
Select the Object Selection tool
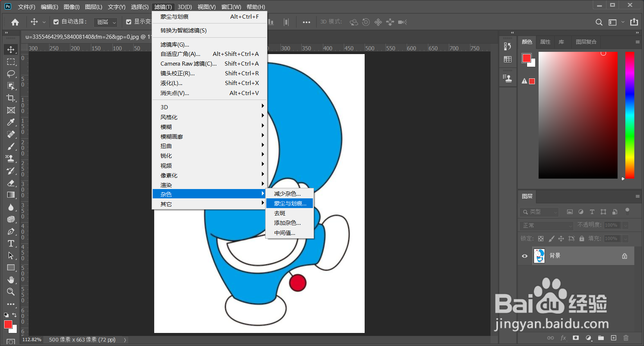point(11,86)
